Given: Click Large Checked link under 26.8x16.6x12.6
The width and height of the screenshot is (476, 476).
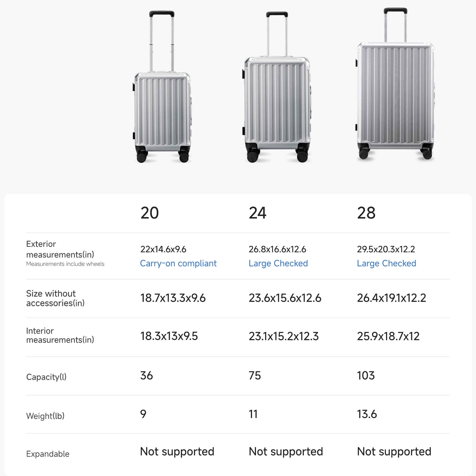Looking at the screenshot, I should click(278, 263).
